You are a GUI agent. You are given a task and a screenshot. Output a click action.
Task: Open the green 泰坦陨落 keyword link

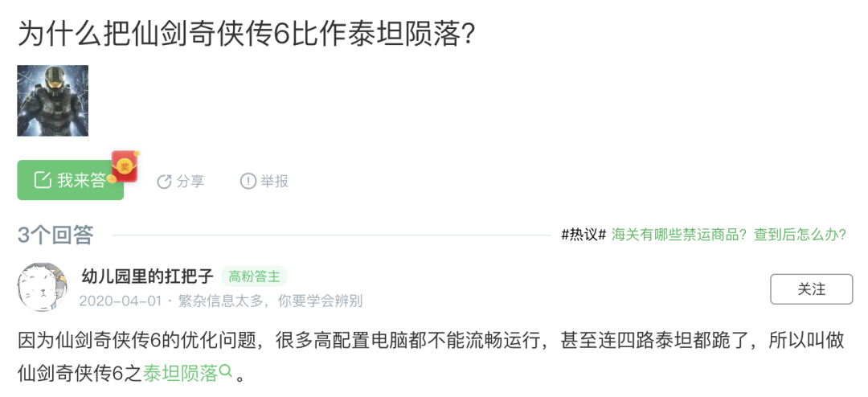[180, 373]
